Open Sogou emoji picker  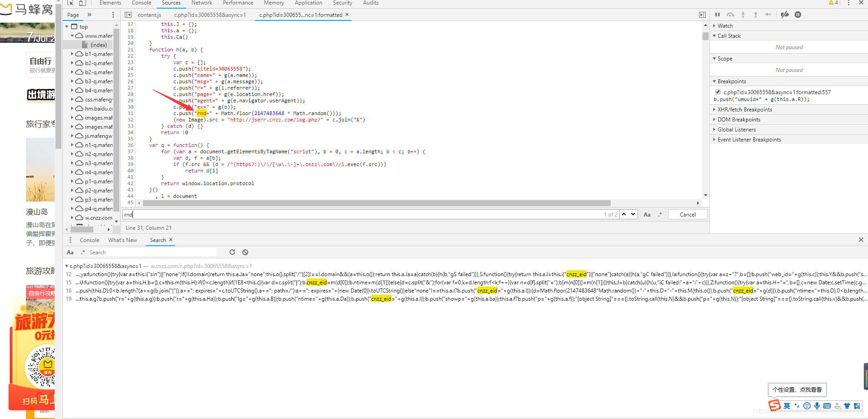coord(807,406)
